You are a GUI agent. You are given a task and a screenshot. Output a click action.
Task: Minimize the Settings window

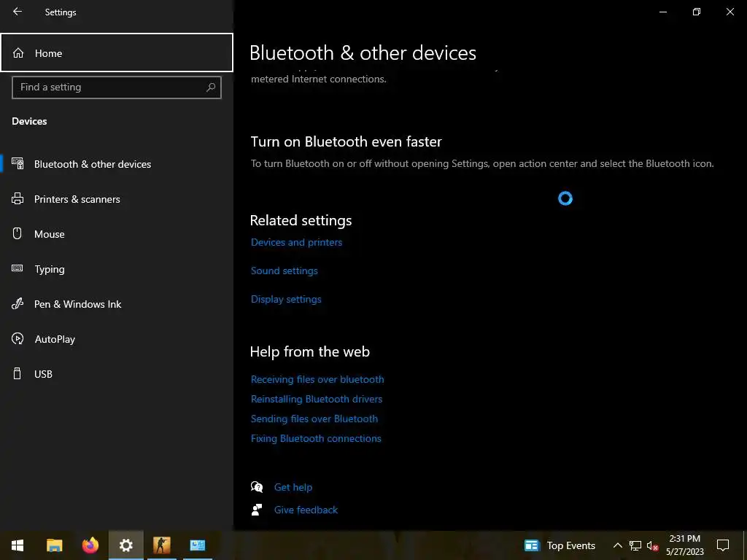pos(662,12)
